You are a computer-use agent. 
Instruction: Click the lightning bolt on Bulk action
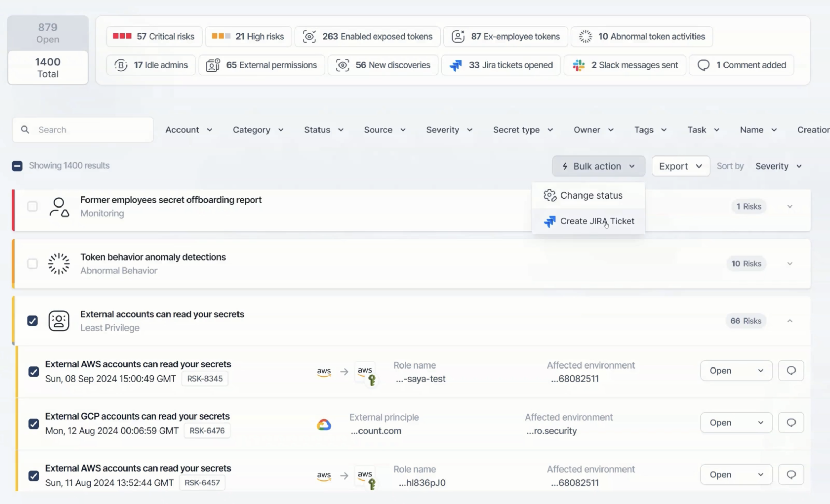565,166
